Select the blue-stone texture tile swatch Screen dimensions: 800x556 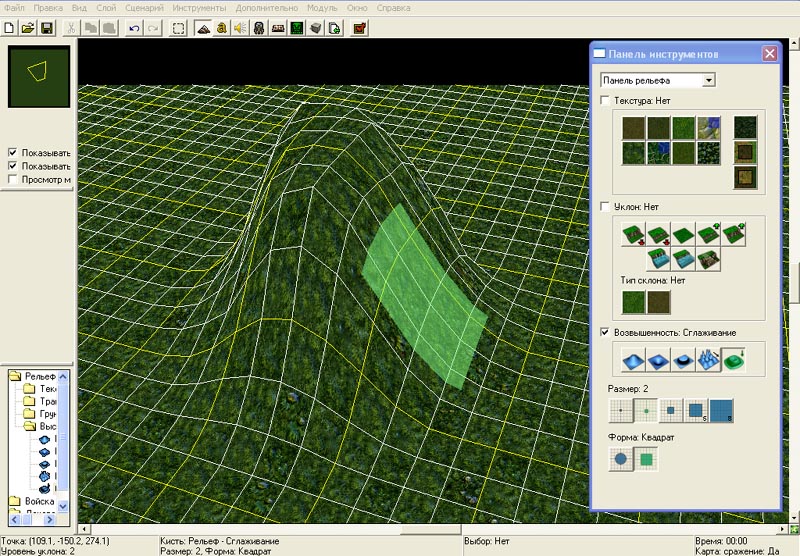[x=709, y=127]
